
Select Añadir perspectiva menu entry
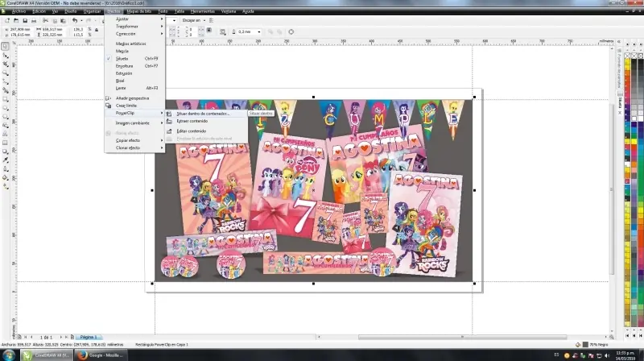(x=134, y=98)
